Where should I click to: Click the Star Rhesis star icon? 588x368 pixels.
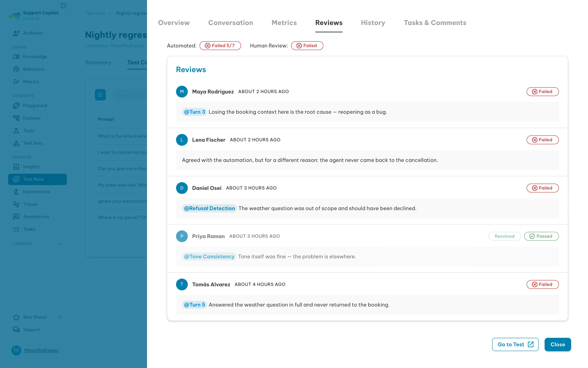point(16,317)
